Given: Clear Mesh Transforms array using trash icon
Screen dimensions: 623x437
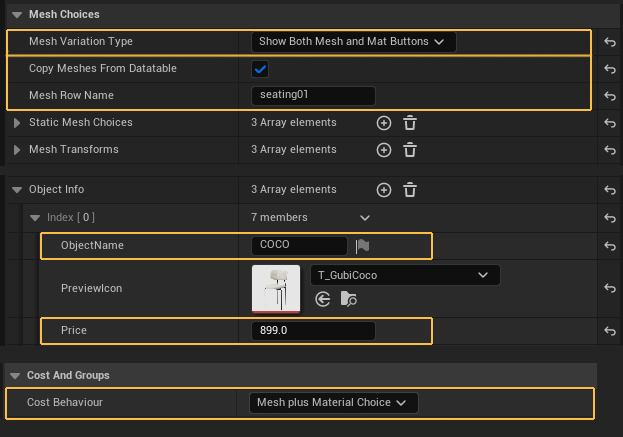Looking at the screenshot, I should (409, 150).
